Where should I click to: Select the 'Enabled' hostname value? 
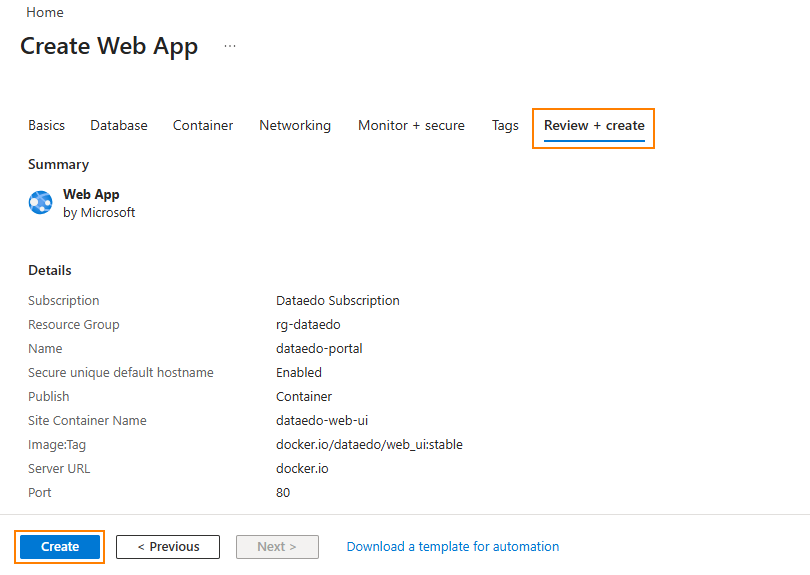[299, 373]
